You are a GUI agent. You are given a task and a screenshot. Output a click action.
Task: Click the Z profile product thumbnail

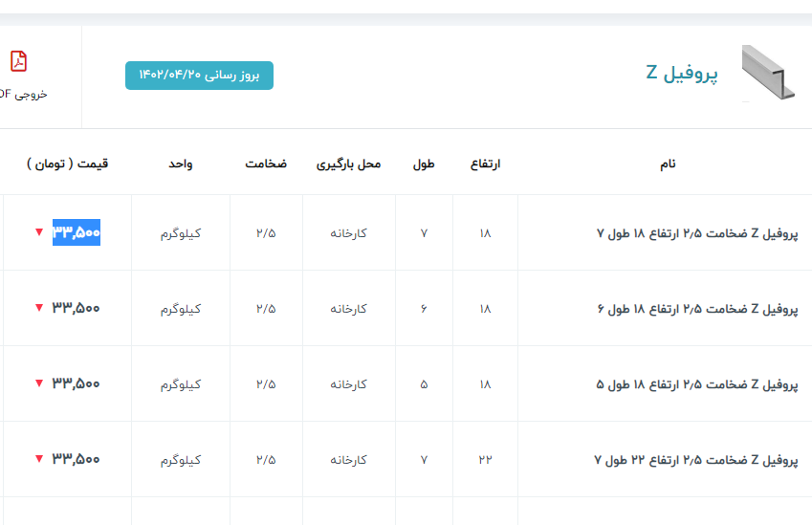pos(767,74)
